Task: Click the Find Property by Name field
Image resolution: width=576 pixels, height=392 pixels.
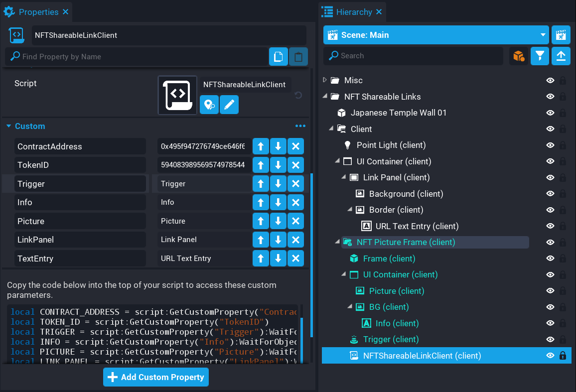Action: (140, 57)
